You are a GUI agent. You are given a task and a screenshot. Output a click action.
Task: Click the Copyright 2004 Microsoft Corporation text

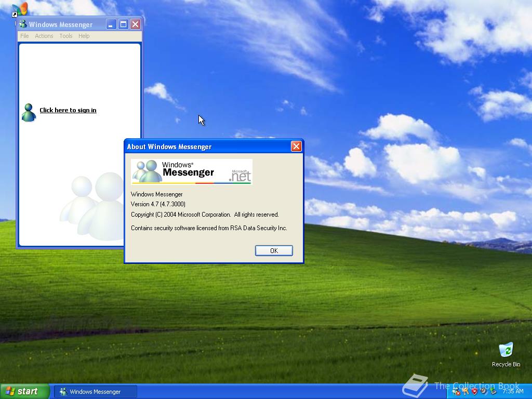[x=205, y=215]
